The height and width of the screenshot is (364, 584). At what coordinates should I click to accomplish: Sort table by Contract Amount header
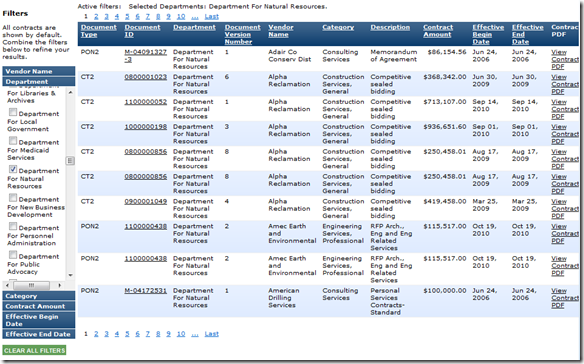pos(438,31)
